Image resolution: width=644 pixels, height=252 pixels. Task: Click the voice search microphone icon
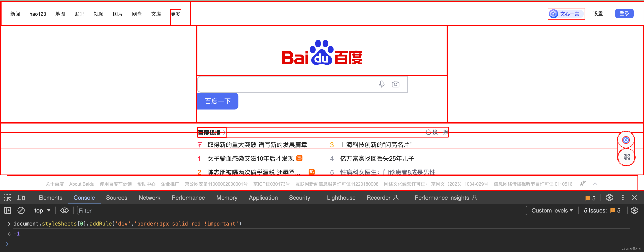click(381, 84)
